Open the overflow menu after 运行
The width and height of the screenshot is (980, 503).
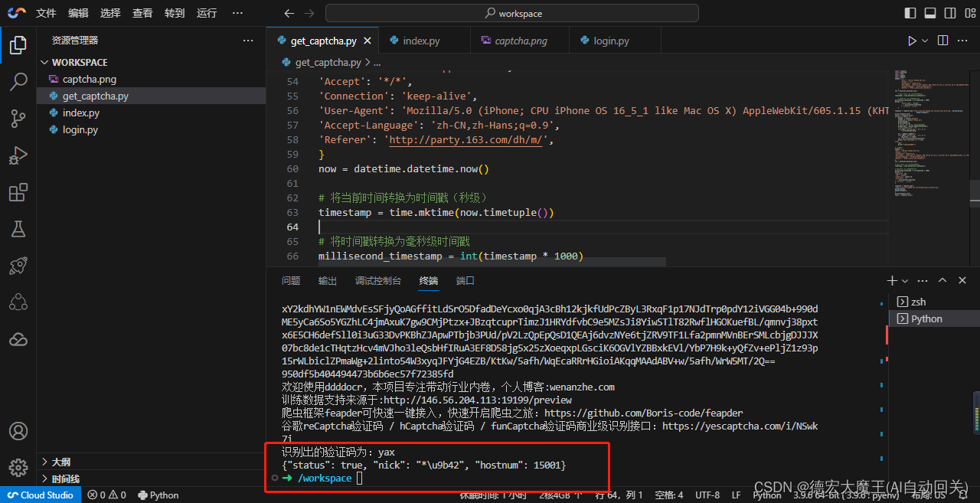point(237,13)
